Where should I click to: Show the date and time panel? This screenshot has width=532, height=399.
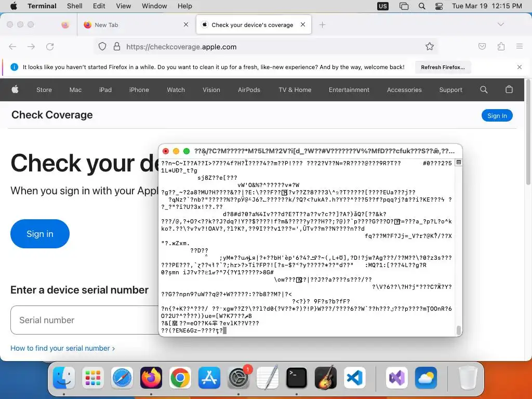click(487, 6)
